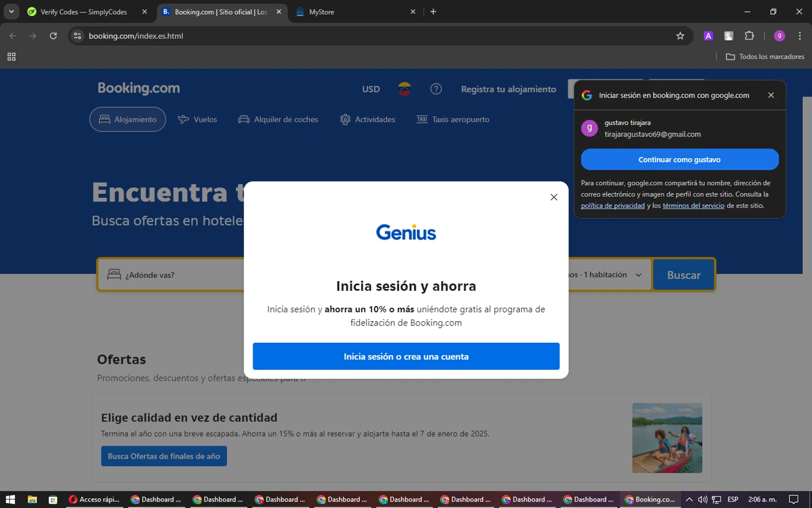Go back to the previous page

click(13, 36)
